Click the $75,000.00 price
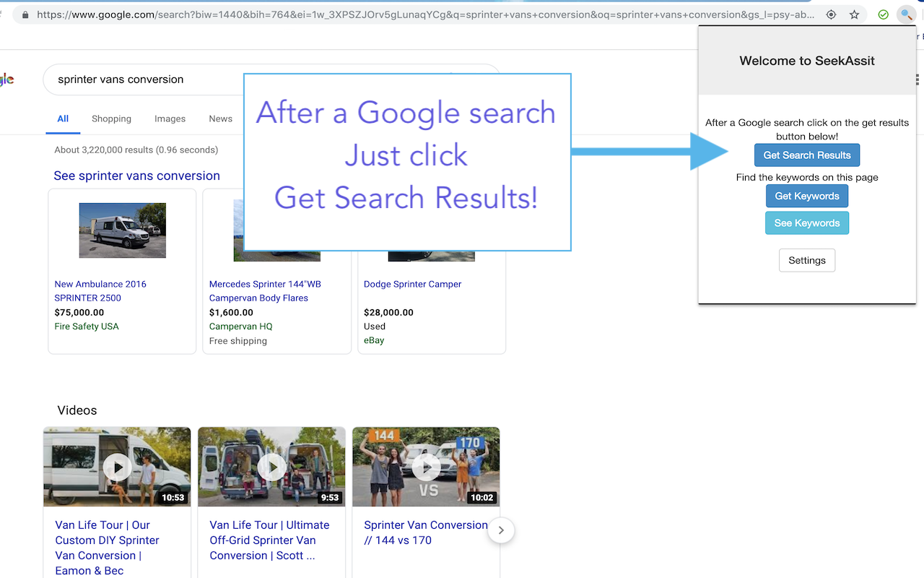This screenshot has width=924, height=578. coord(79,313)
